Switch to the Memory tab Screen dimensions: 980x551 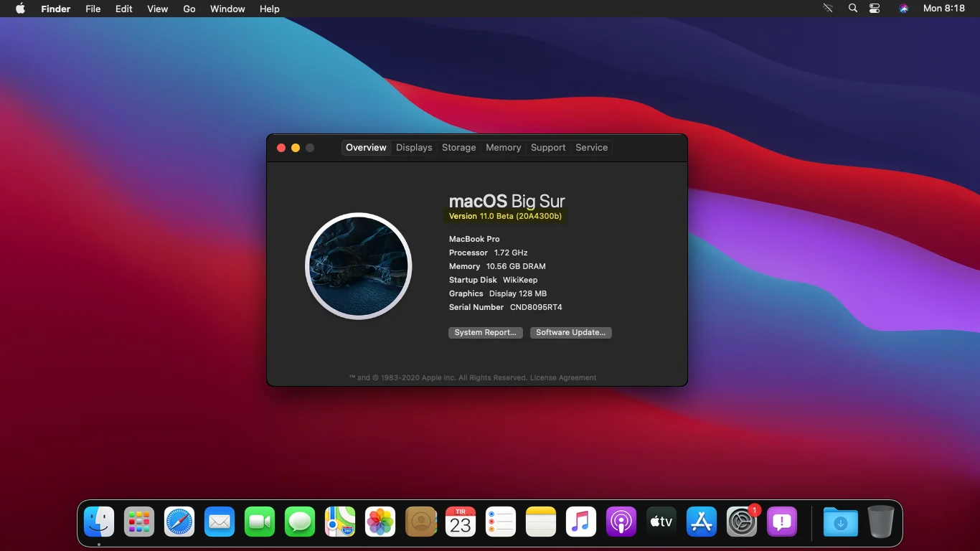[503, 147]
